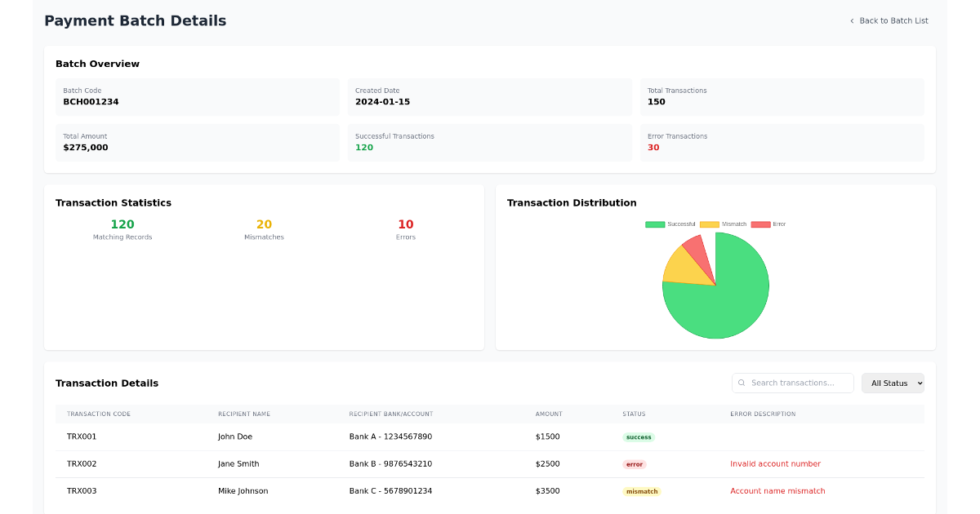Screen dimensions: 980x514
Task: Click the left chevron beside Back to Batch List
Action: click(851, 20)
